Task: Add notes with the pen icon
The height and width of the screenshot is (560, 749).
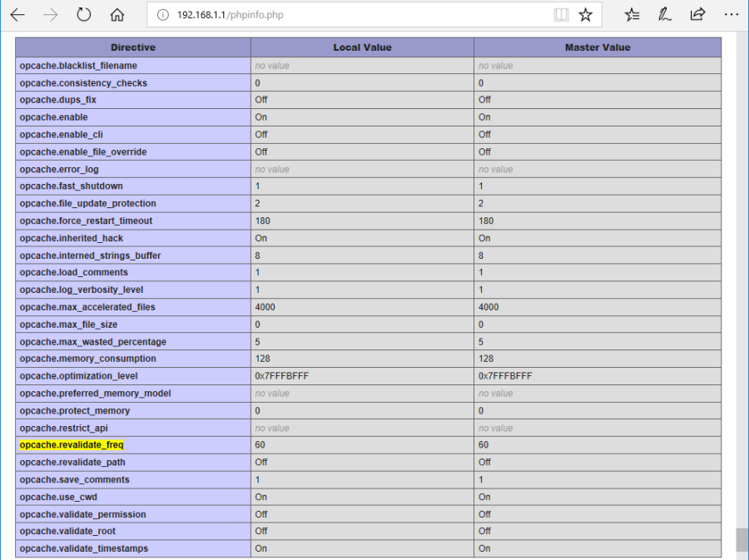Action: coord(664,15)
